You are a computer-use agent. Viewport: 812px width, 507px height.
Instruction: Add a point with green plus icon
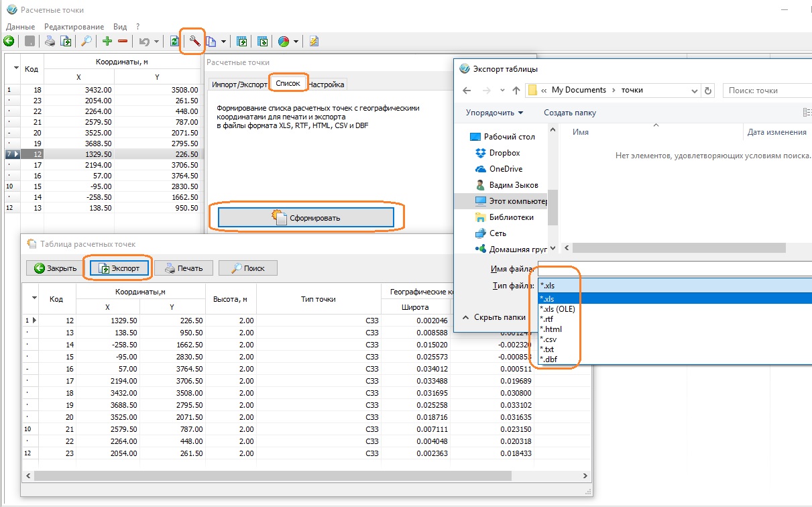107,42
